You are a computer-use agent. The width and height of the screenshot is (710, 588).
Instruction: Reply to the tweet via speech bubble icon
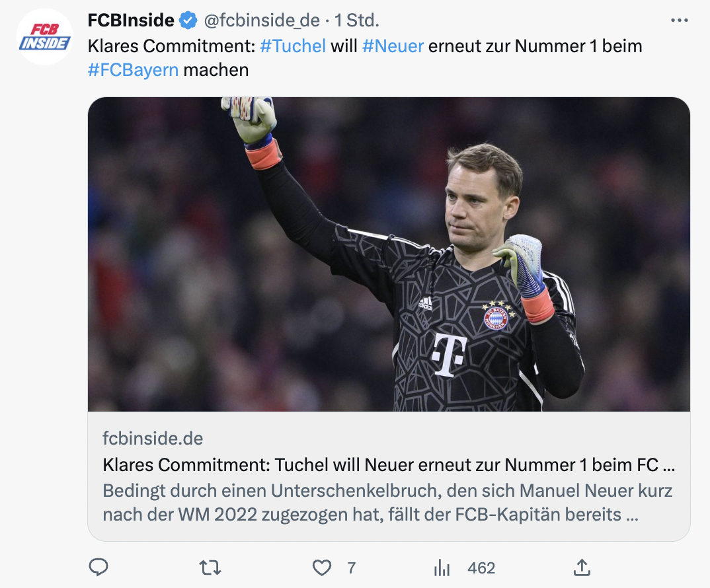[99, 568]
